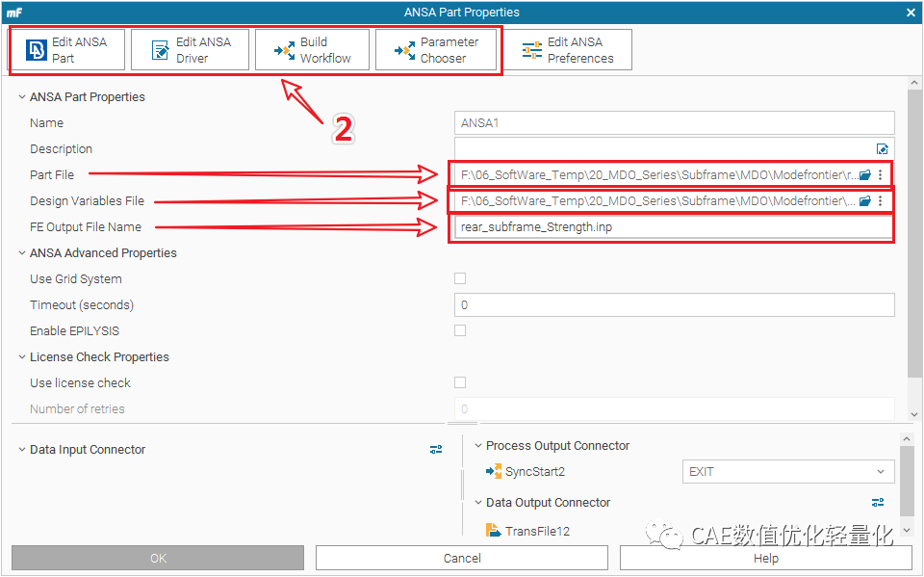
Task: Launch Build Workflow
Action: pos(312,50)
